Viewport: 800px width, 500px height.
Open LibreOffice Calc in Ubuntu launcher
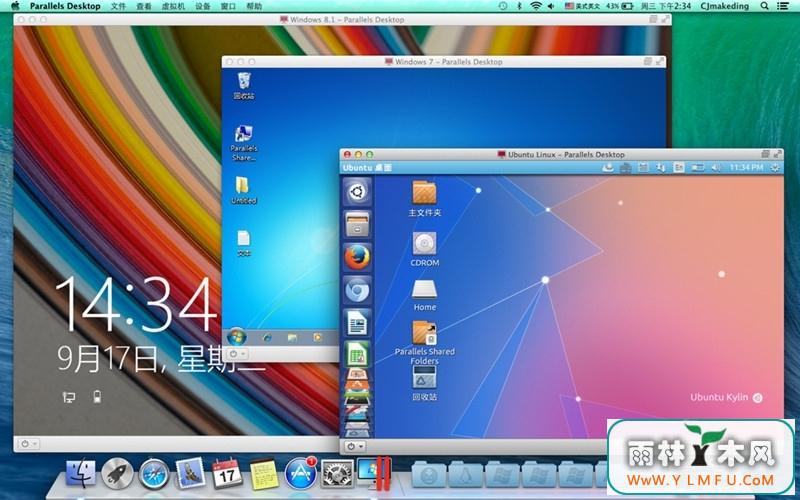[357, 354]
